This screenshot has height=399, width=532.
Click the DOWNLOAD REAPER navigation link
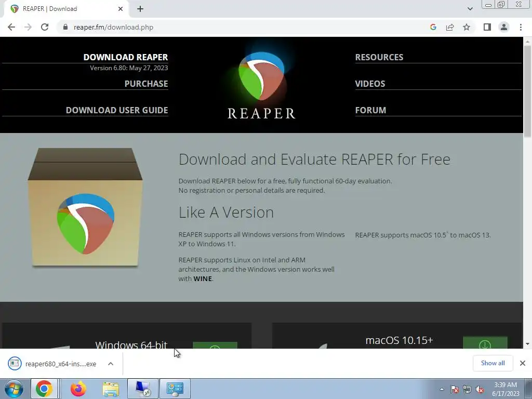(x=126, y=57)
